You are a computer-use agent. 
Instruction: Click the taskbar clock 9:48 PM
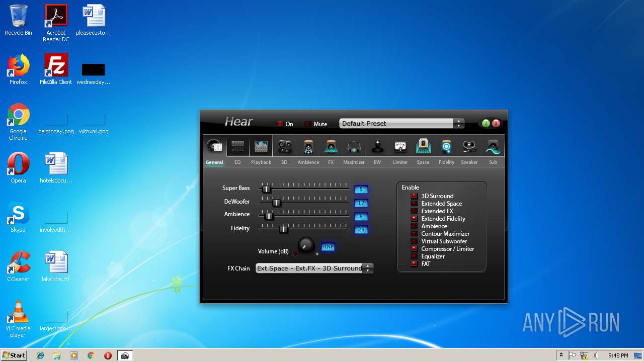point(618,355)
